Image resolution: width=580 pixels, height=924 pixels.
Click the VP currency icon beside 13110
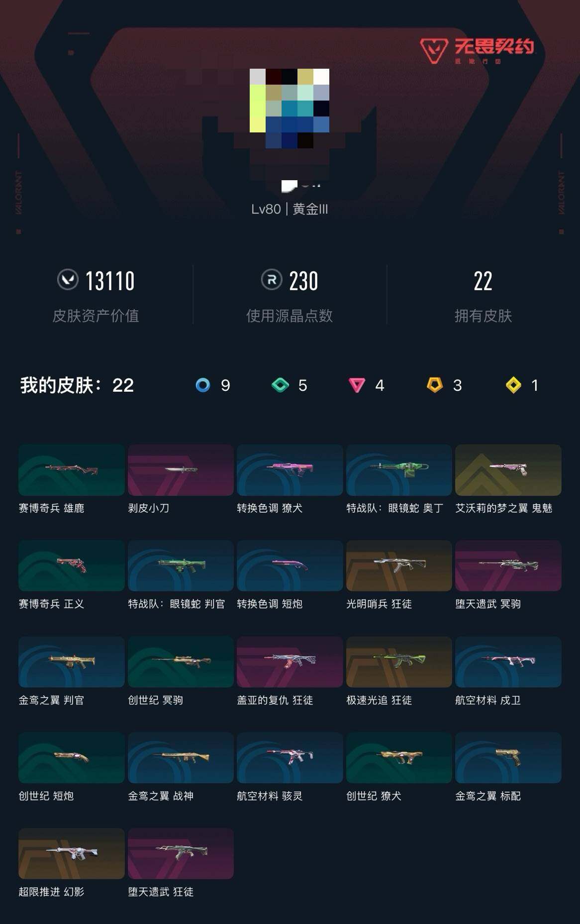pyautogui.click(x=68, y=280)
